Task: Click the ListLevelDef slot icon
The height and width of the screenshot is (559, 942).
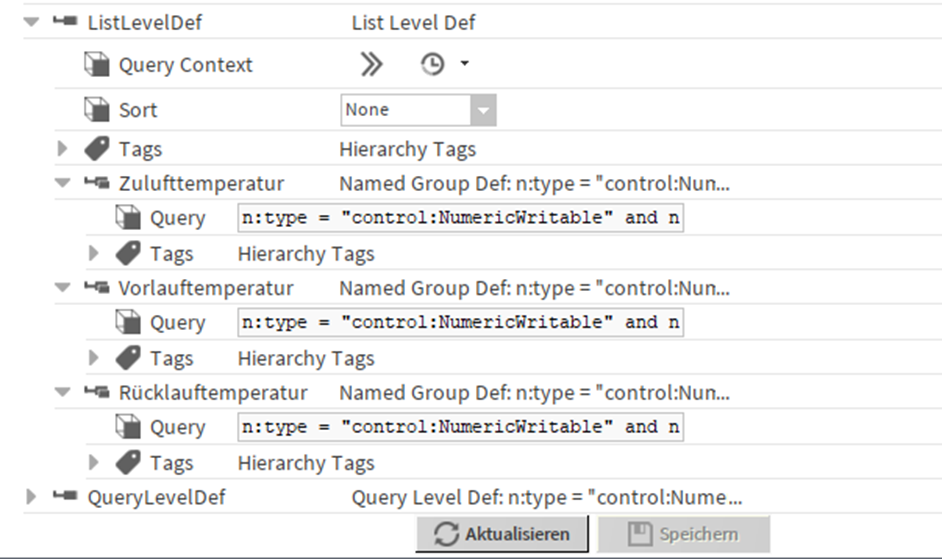Action: (65, 22)
